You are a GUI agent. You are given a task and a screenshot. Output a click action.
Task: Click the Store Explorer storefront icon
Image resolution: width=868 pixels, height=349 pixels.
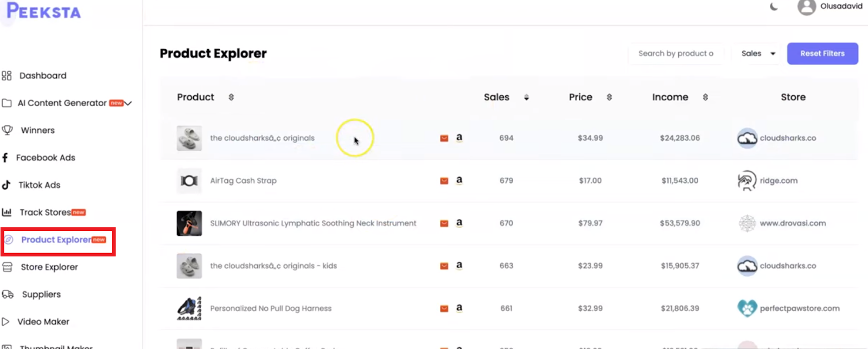tap(7, 267)
